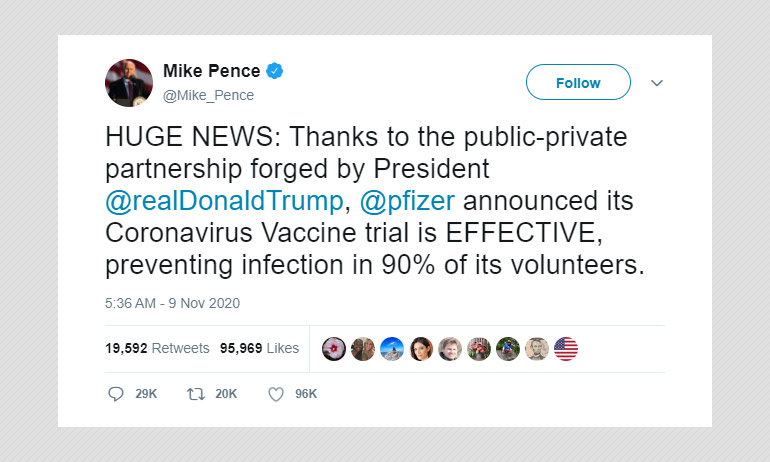Click the Lincoln portrait liker avatar
Screen dimensions: 770x462
(537, 349)
